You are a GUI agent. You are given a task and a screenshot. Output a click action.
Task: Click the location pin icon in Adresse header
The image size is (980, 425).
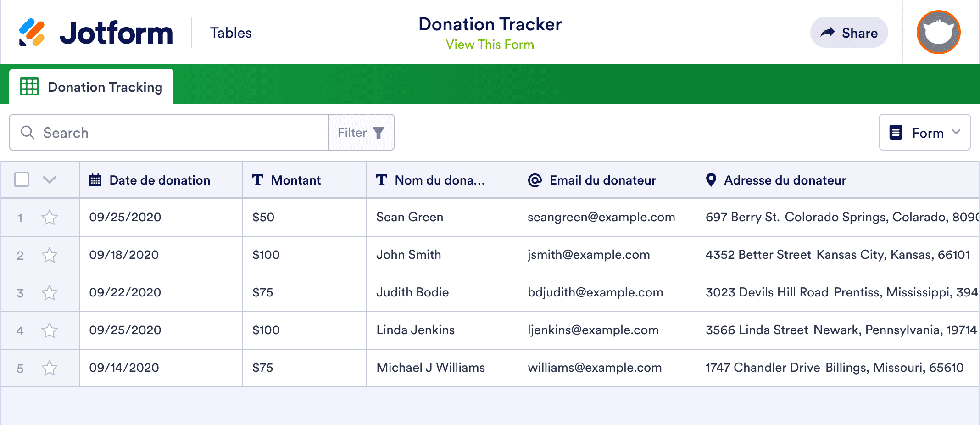coord(711,180)
